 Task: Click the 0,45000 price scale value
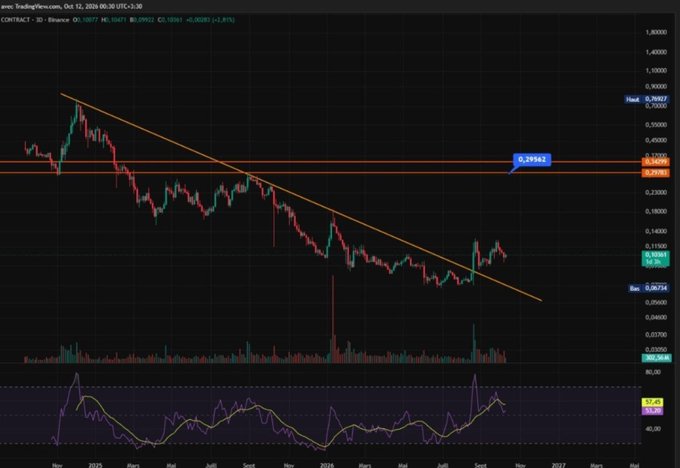[656, 141]
